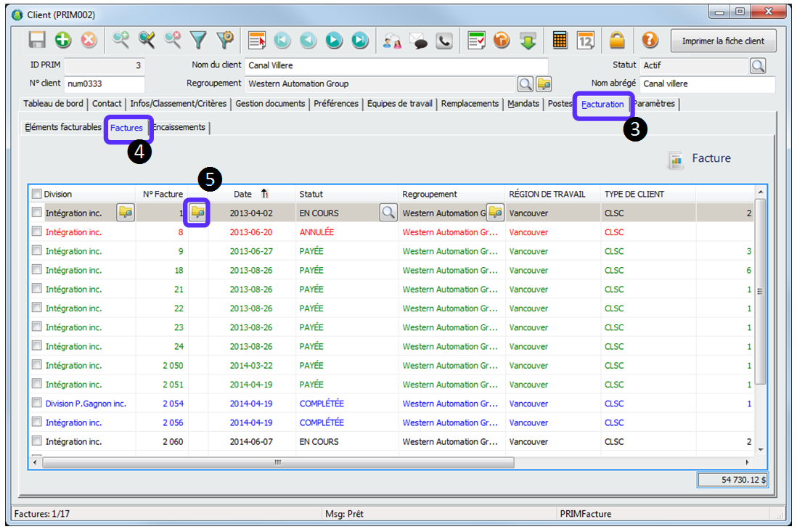Go to the next record arrow
The image size is (797, 532).
(x=334, y=41)
